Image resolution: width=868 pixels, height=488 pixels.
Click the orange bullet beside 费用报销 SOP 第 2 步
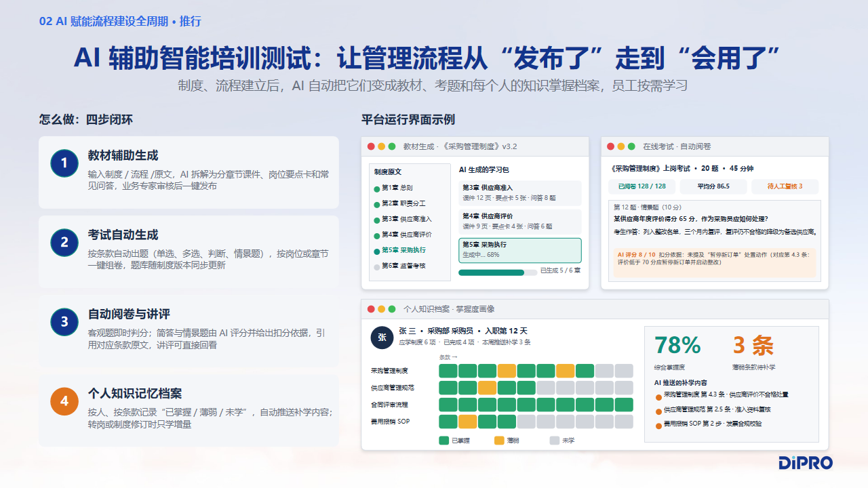click(x=658, y=426)
